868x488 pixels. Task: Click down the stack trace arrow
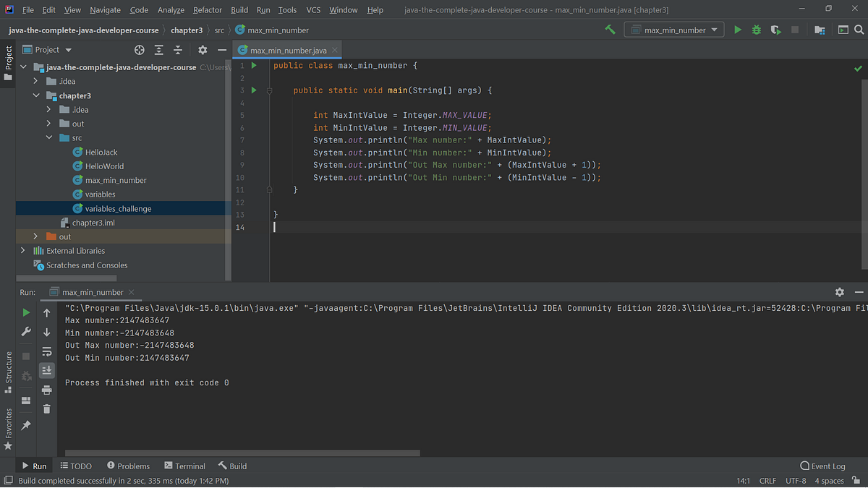[x=47, y=332]
